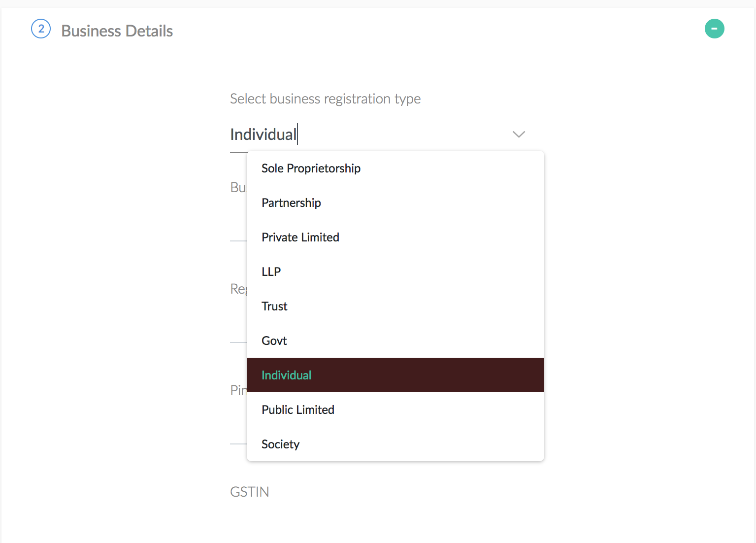Toggle the registration type dropdown chevron
The image size is (756, 543).
[x=519, y=134]
